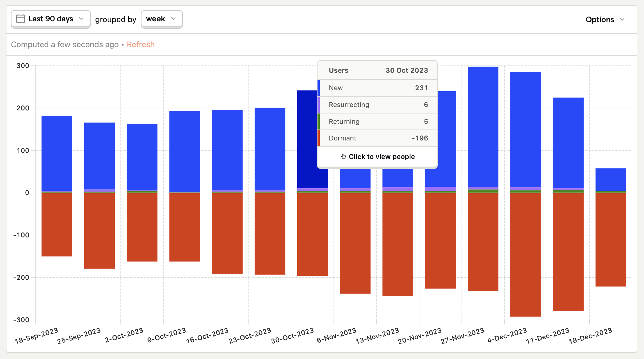
Task: Click the blue New bar for 4-Dec-2023
Action: (x=526, y=129)
